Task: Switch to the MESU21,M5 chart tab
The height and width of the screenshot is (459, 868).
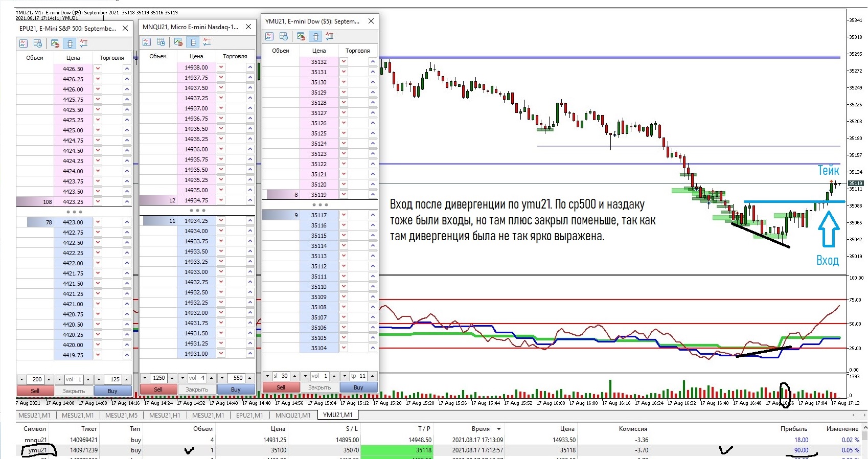Action: [121, 415]
